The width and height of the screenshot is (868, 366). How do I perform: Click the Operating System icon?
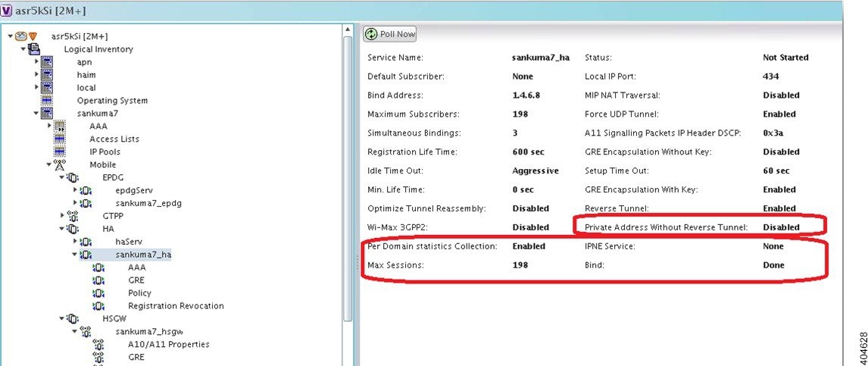pos(47,100)
